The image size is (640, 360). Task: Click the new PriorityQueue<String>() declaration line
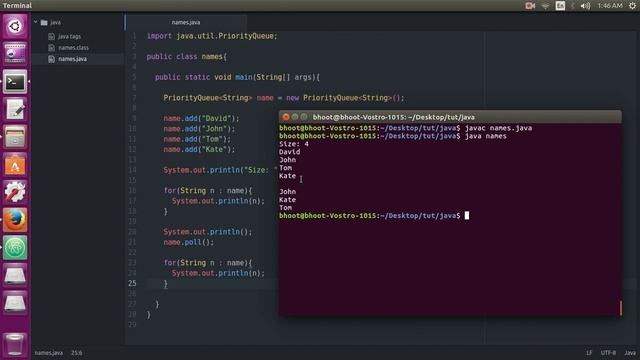click(284, 98)
